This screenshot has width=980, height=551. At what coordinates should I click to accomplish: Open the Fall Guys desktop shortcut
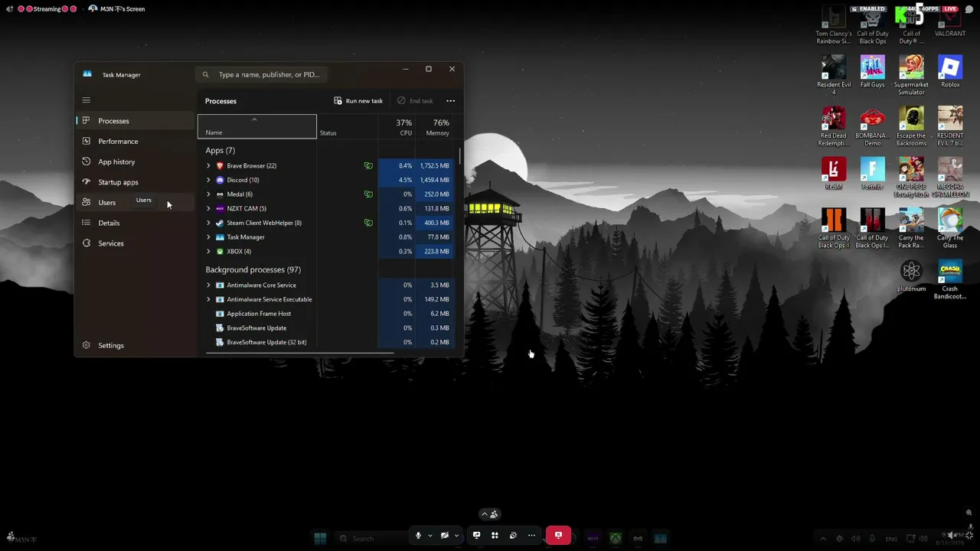pos(872,72)
